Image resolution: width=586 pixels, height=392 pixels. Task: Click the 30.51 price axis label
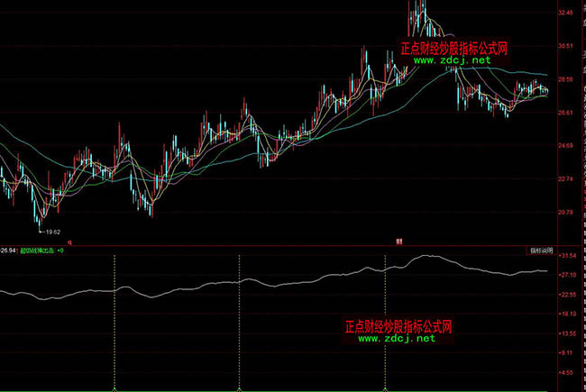566,46
